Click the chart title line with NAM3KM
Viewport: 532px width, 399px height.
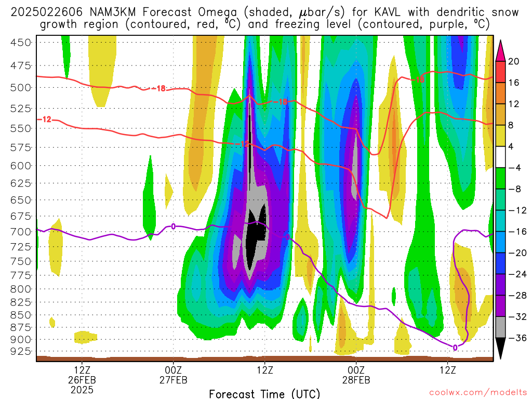pyautogui.click(x=264, y=12)
